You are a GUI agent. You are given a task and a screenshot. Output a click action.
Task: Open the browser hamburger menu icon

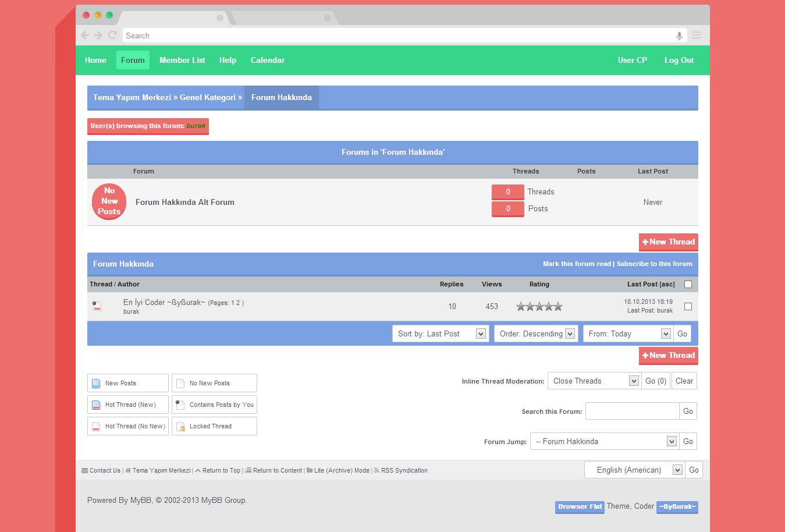697,36
